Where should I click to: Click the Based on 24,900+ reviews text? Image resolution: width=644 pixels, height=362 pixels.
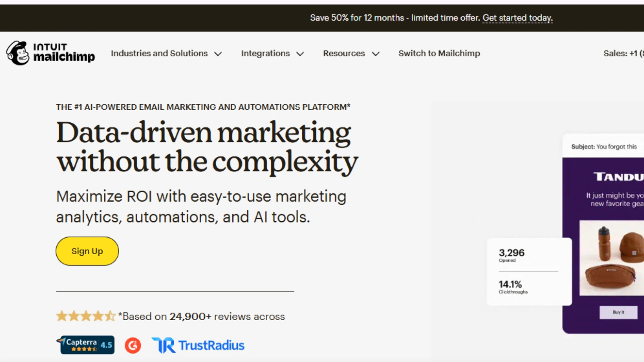click(202, 317)
